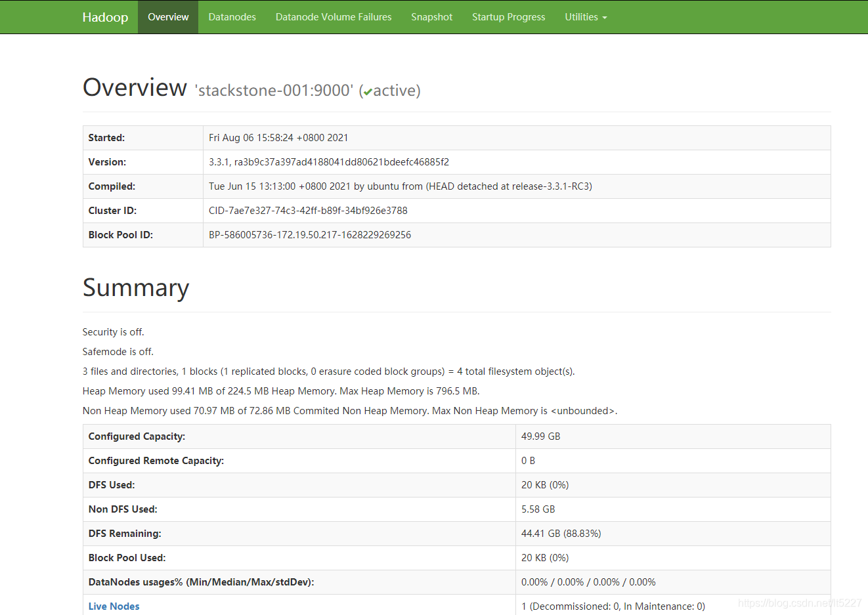Select Block Pool Used value

pos(545,558)
